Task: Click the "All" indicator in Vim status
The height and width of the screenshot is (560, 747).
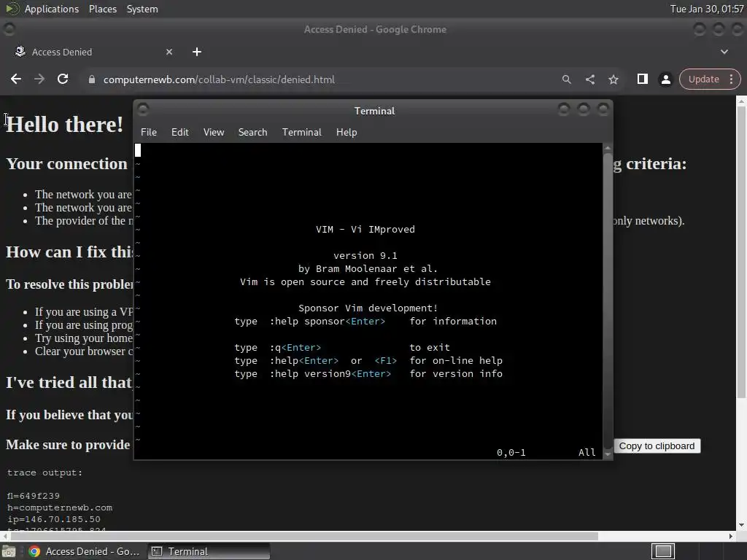Action: [587, 452]
